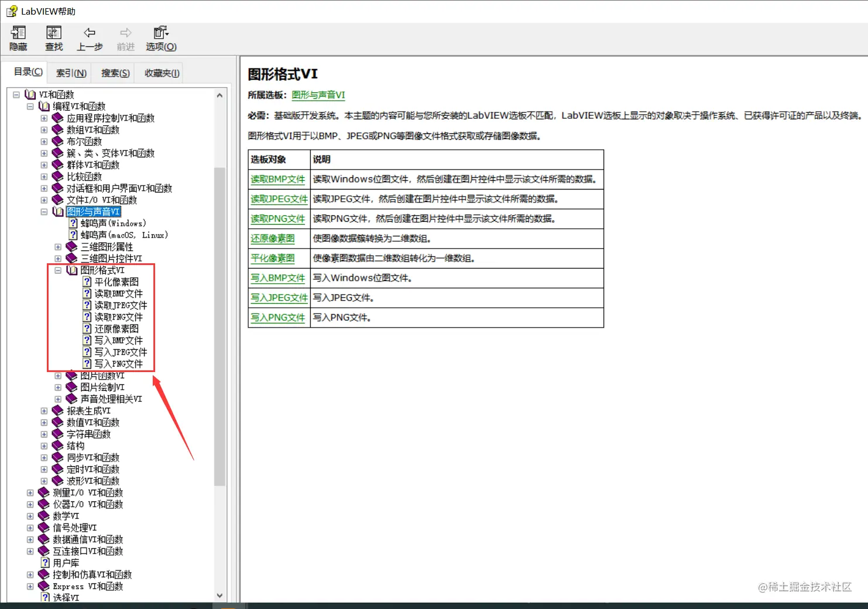
Task: Expand the 报表生成VI node
Action: click(44, 411)
